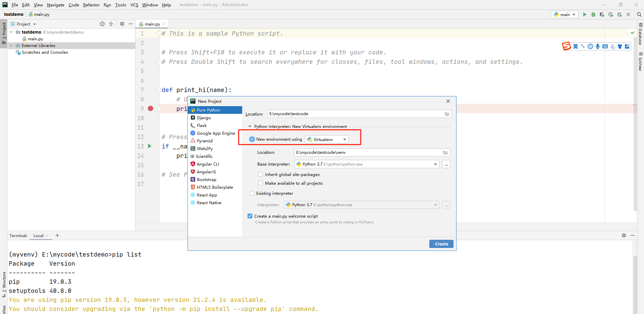
Task: Browse for the project Location folder
Action: [x=447, y=114]
